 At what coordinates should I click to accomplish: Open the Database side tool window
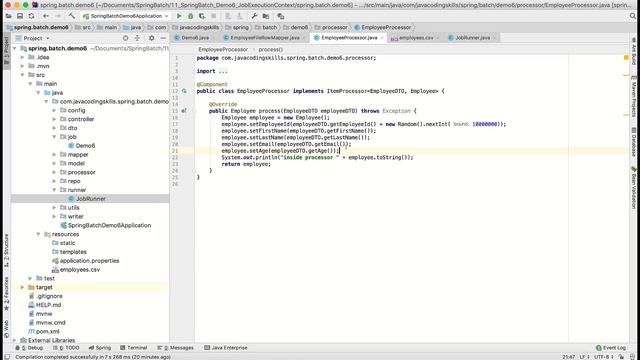[x=633, y=142]
